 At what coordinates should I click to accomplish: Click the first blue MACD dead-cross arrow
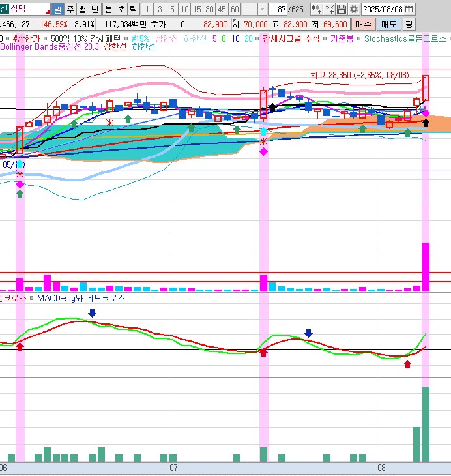pyautogui.click(x=93, y=313)
